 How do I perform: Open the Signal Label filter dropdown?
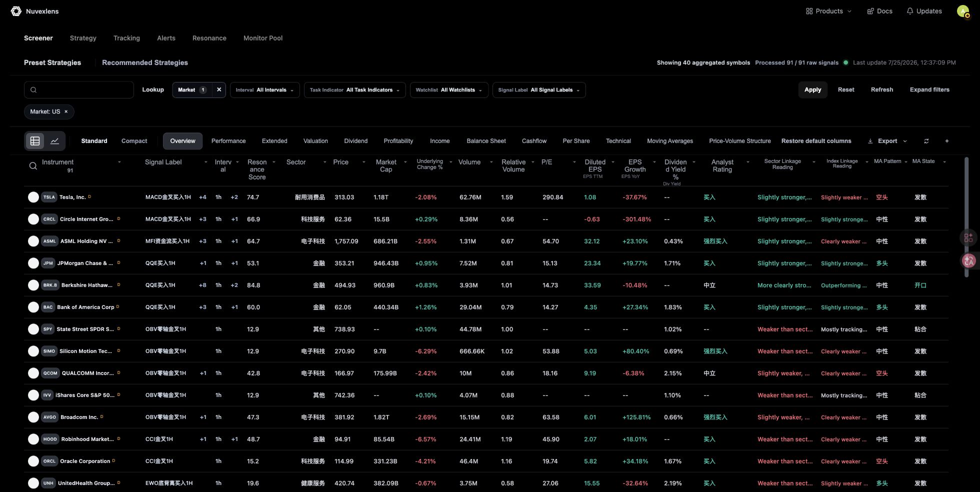539,90
